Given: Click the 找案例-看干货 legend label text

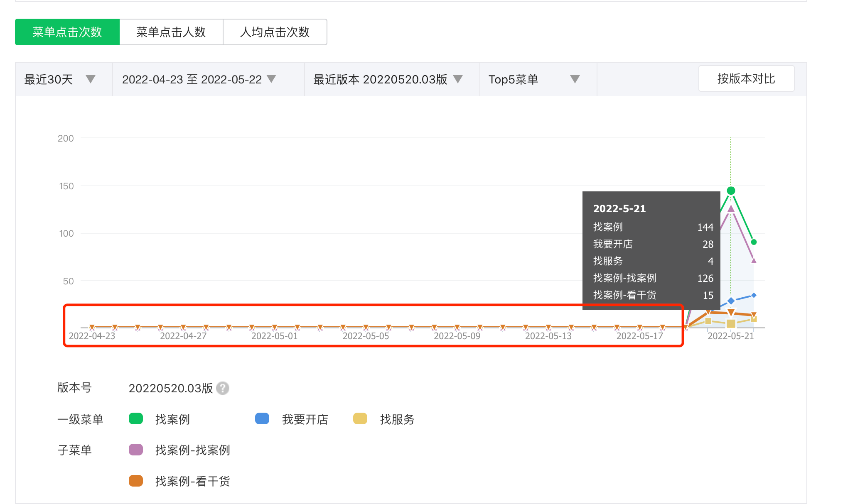Looking at the screenshot, I should (x=192, y=481).
